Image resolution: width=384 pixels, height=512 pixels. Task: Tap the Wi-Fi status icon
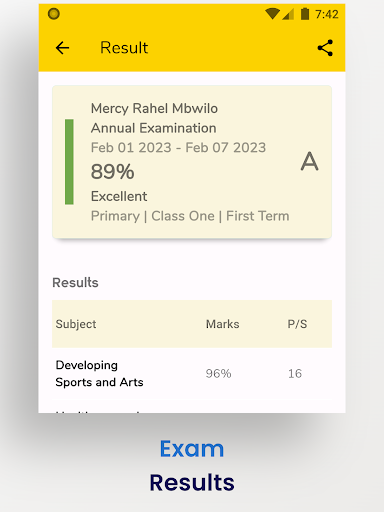click(x=272, y=14)
